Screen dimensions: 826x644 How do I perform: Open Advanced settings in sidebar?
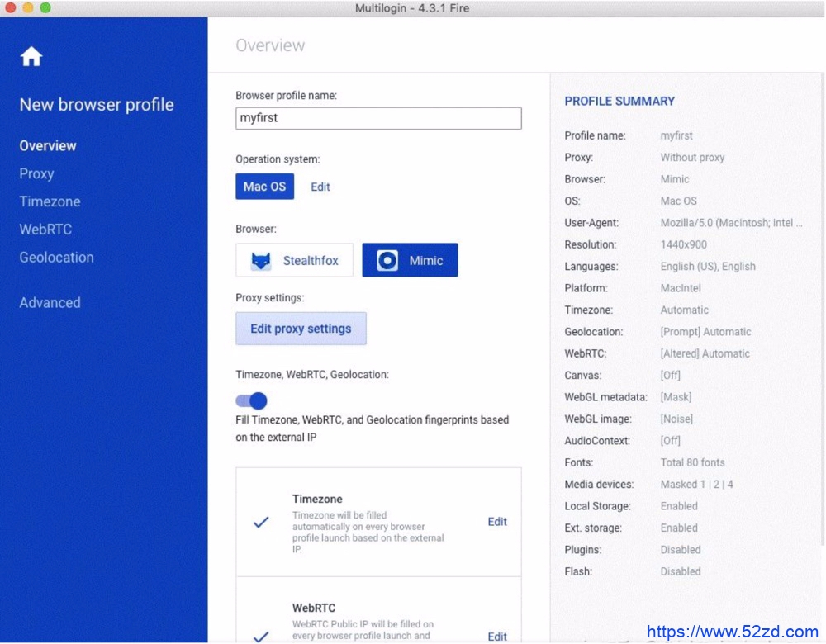click(x=50, y=303)
